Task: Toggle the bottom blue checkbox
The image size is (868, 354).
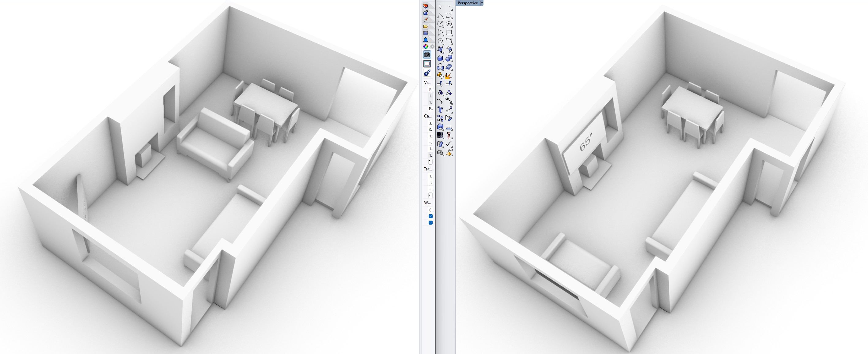Action: pos(430,222)
